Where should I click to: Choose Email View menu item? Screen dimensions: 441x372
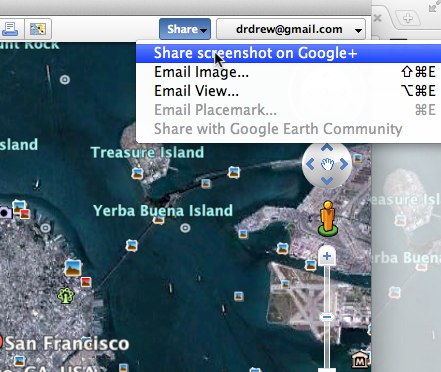288,91
